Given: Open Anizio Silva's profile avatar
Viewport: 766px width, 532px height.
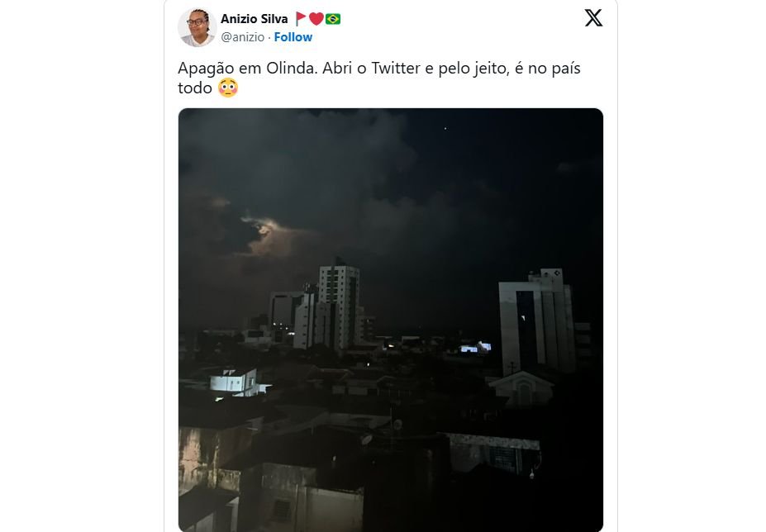Looking at the screenshot, I should pos(197,27).
